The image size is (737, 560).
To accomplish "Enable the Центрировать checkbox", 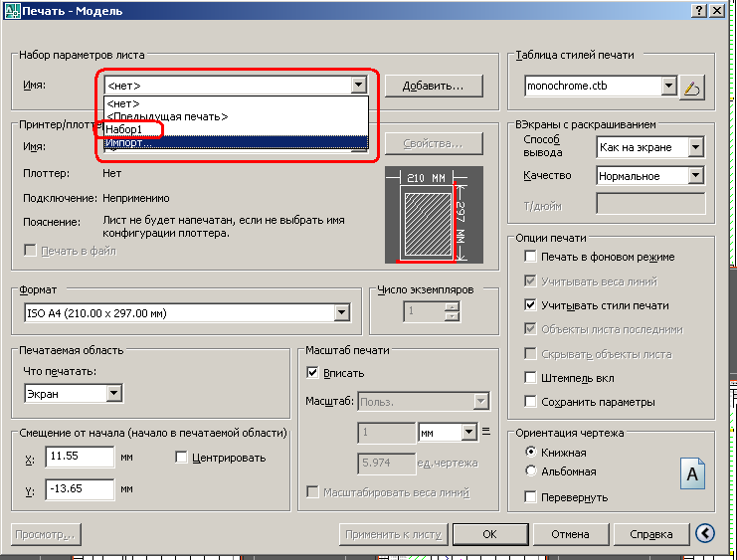I will [x=181, y=457].
